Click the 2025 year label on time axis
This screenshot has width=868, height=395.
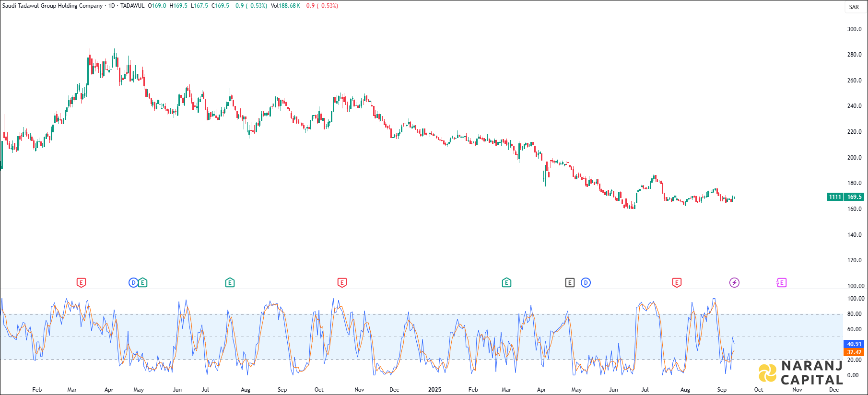click(434, 390)
